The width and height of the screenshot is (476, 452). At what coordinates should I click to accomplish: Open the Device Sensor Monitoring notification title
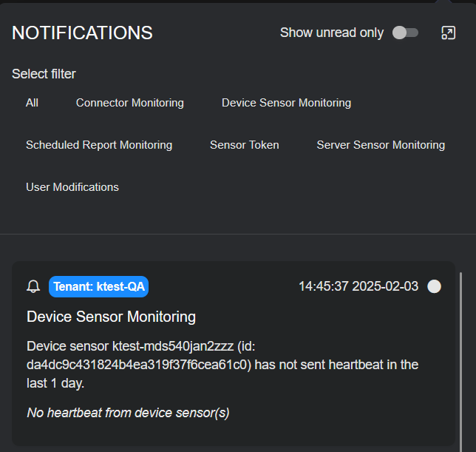click(111, 317)
